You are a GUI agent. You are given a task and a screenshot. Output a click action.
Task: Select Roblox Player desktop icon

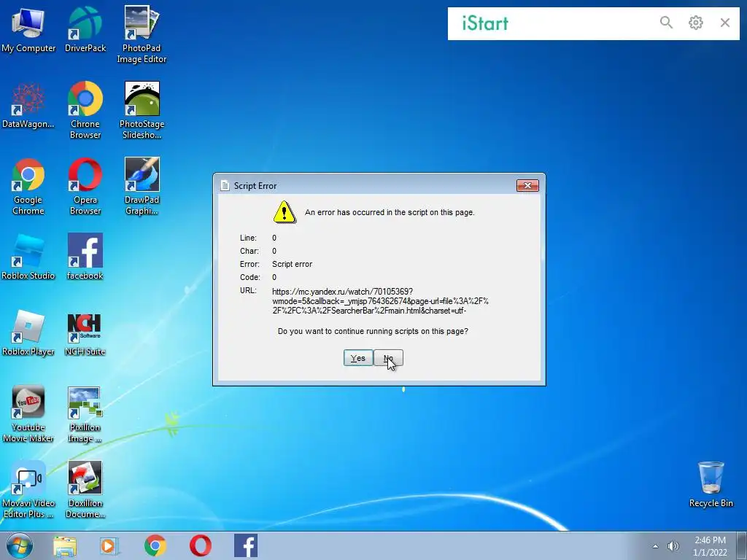click(x=28, y=333)
